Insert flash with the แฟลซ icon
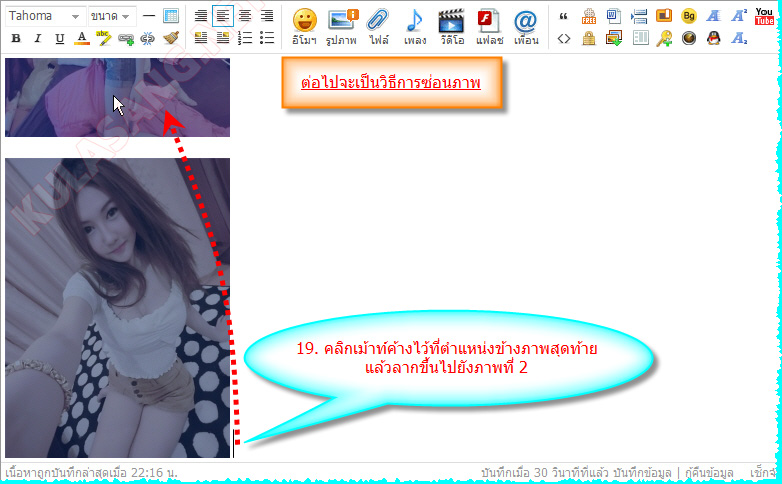Viewport: 782px width, 484px height. (489, 27)
